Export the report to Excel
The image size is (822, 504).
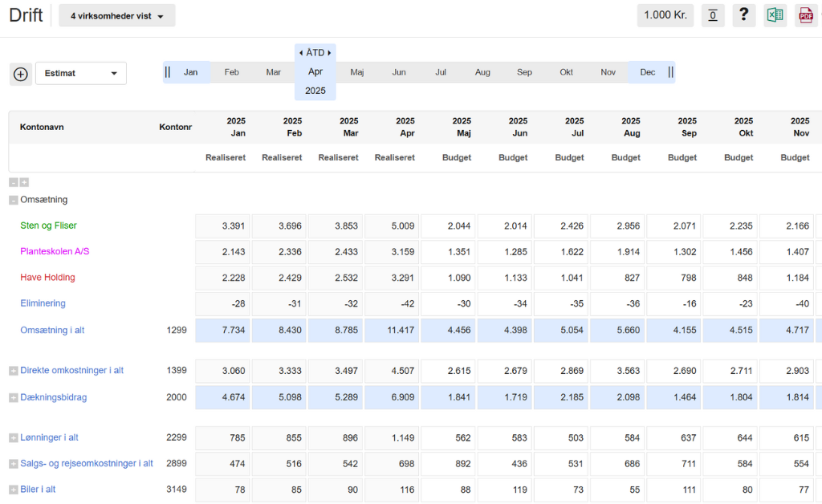coord(775,15)
